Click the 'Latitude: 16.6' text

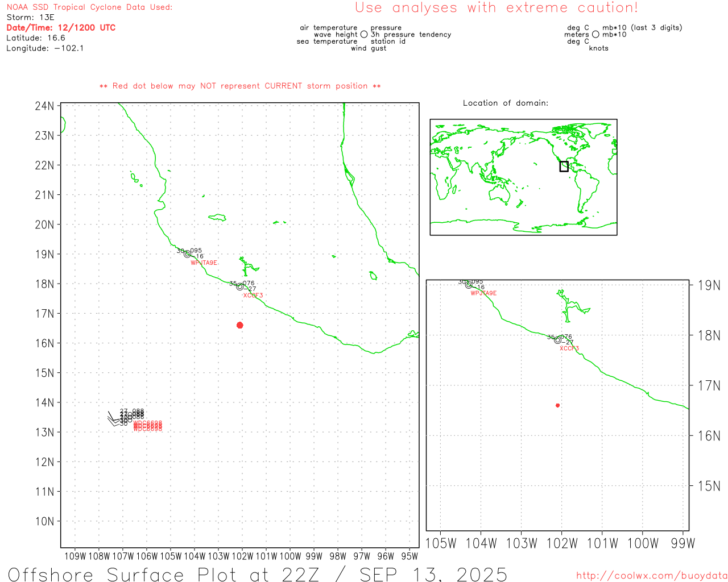(x=36, y=38)
